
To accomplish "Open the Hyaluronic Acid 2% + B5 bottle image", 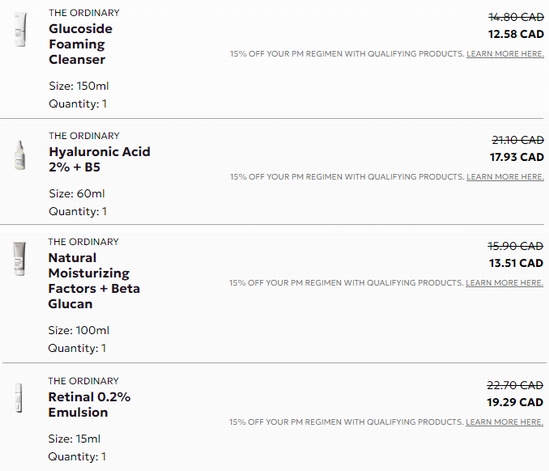I will tap(20, 155).
